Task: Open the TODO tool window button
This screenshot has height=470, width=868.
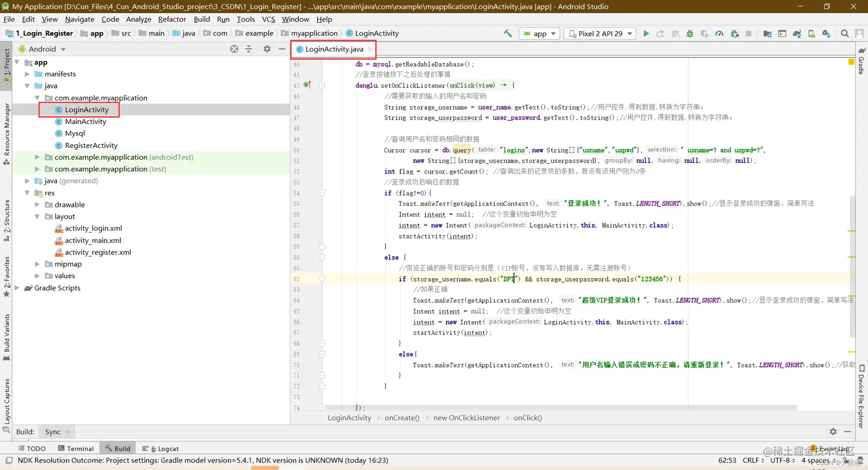Action: coord(32,449)
